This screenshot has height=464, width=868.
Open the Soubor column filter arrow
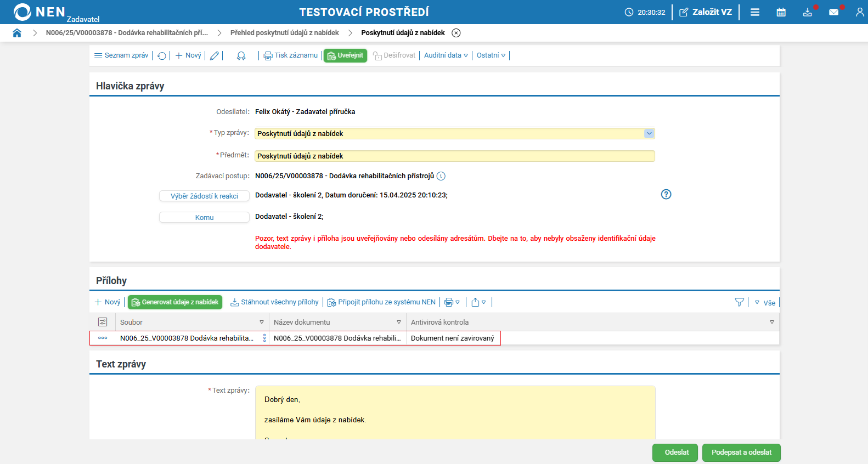coord(262,322)
